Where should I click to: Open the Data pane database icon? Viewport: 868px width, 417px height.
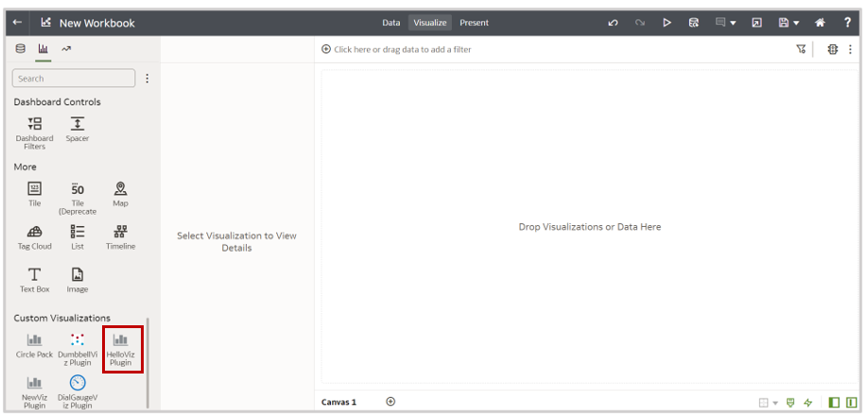click(21, 49)
